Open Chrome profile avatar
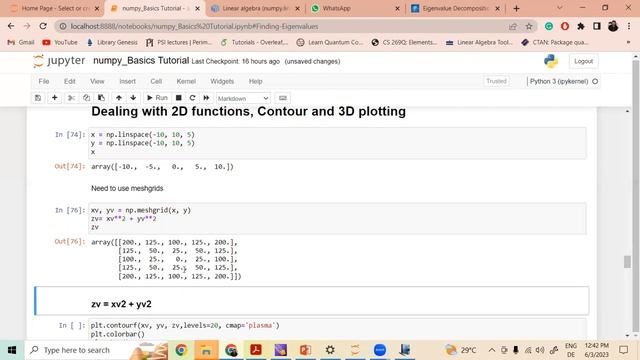The width and height of the screenshot is (640, 360). pos(613,26)
